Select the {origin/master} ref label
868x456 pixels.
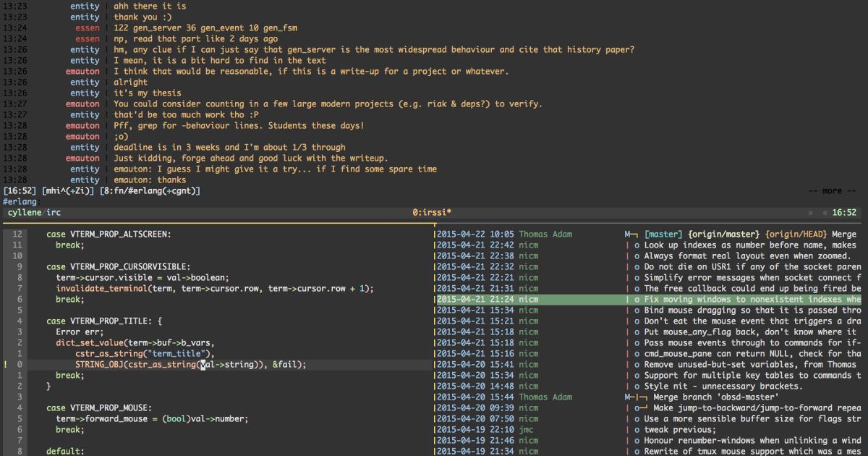(x=724, y=235)
